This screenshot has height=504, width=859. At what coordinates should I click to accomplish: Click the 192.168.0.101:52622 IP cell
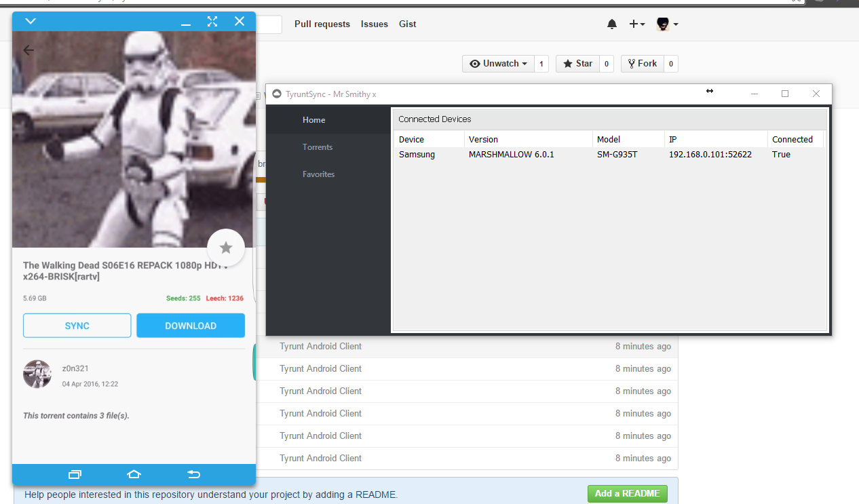(x=710, y=155)
